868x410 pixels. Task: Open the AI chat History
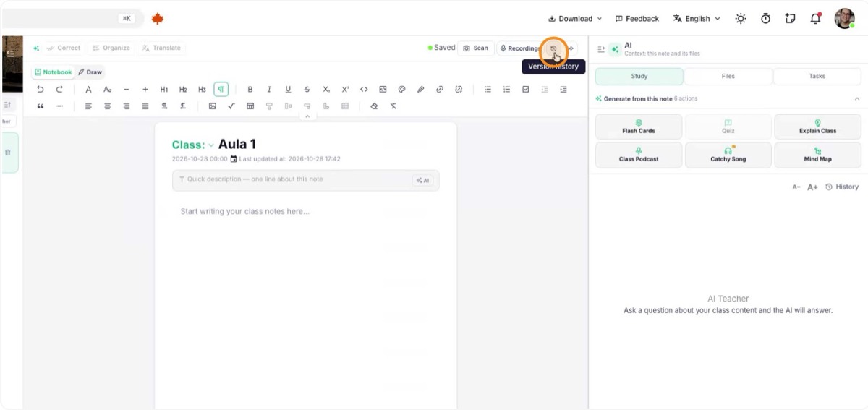tap(842, 187)
